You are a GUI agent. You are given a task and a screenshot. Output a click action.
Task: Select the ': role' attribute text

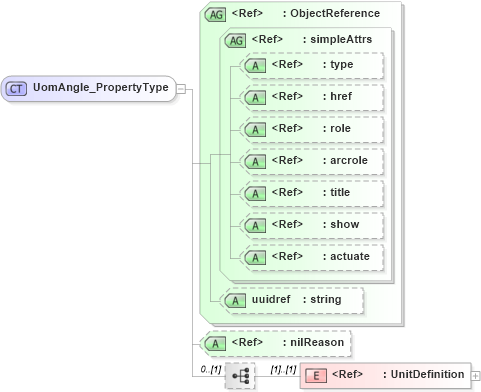pos(337,128)
